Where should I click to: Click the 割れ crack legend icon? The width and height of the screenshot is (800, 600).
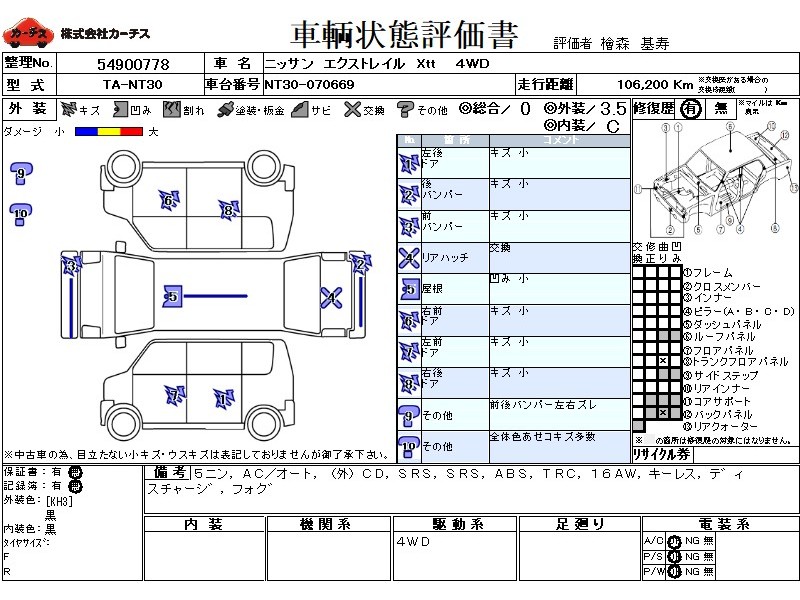click(175, 109)
